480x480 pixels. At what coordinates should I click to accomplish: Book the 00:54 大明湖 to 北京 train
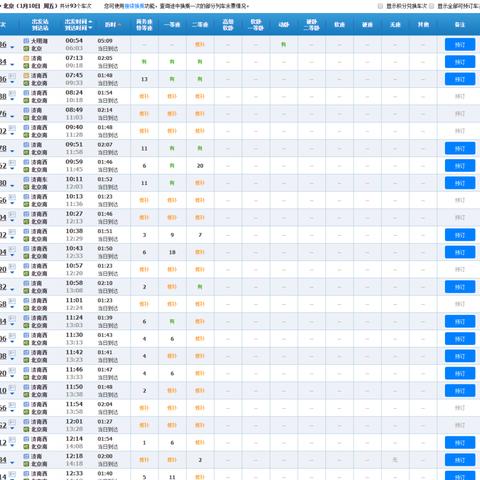[460, 45]
